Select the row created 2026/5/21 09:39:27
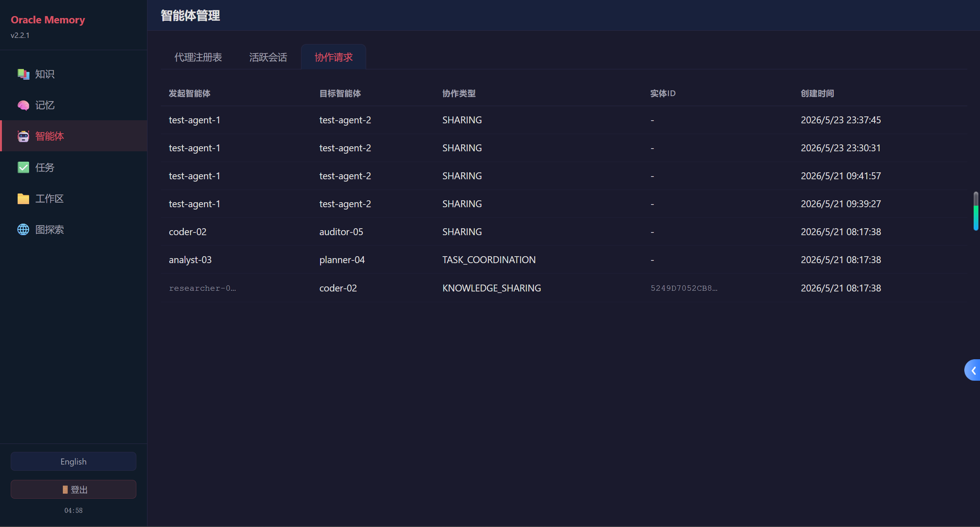980x527 pixels. (x=564, y=204)
